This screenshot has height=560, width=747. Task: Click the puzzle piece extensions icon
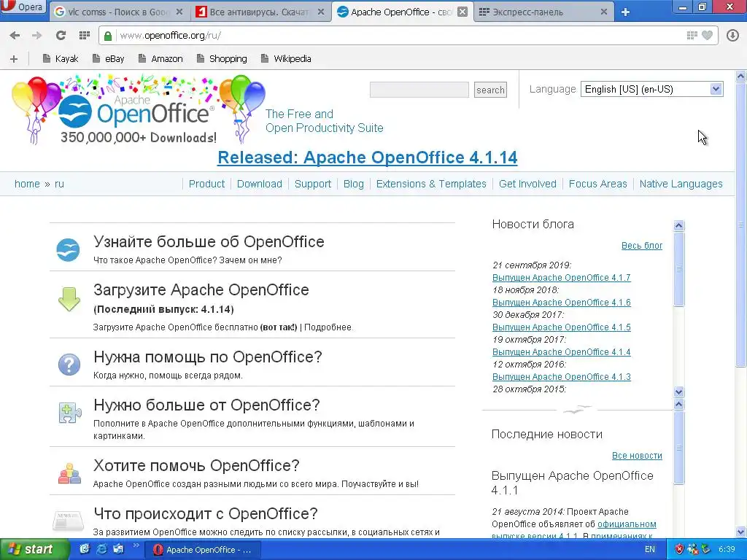point(70,413)
